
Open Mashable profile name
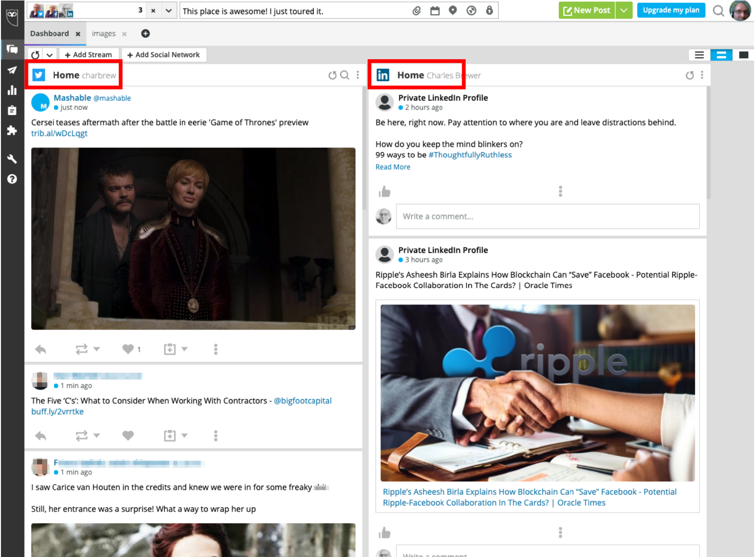tap(72, 98)
